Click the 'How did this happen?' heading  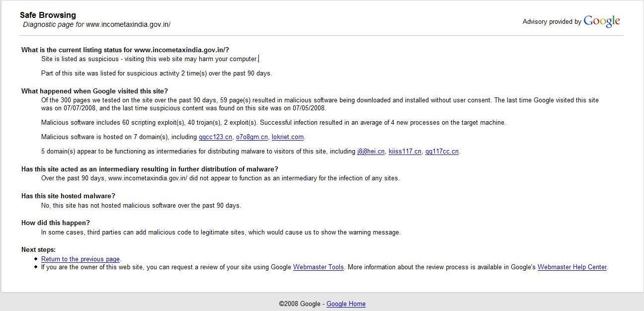click(x=56, y=223)
